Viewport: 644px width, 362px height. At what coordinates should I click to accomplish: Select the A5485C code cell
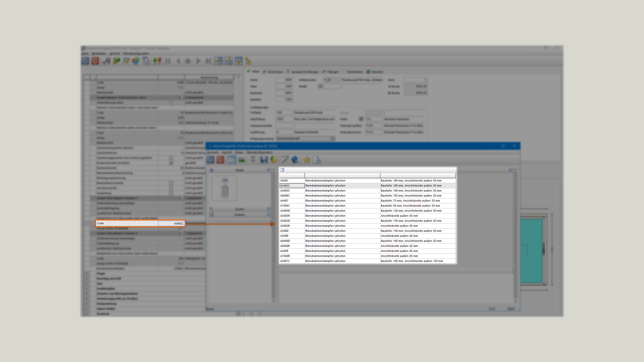(292, 190)
